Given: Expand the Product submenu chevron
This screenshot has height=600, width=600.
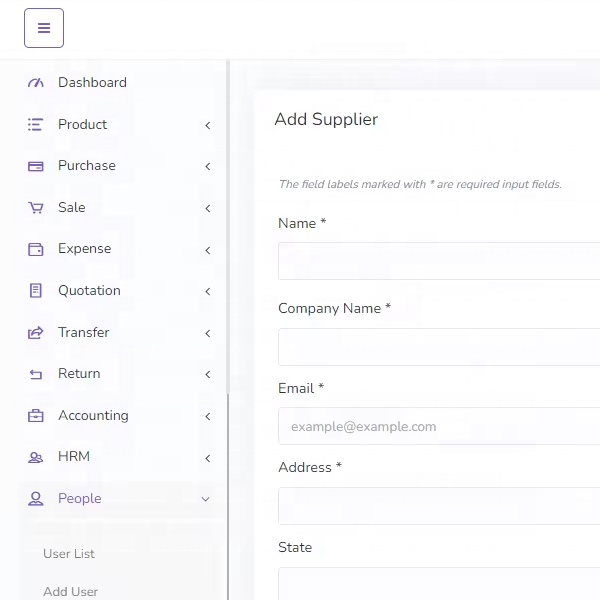Looking at the screenshot, I should (x=207, y=125).
